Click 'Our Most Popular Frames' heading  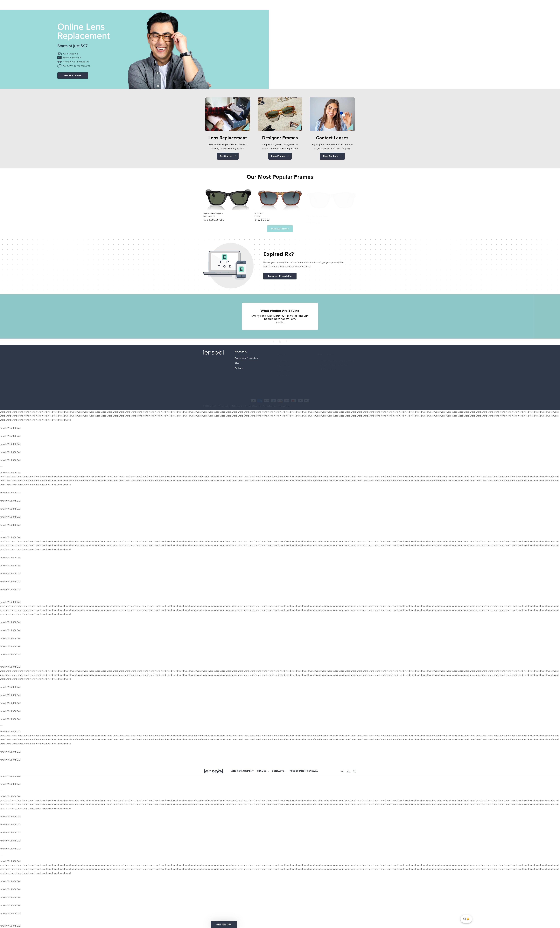tap(280, 177)
